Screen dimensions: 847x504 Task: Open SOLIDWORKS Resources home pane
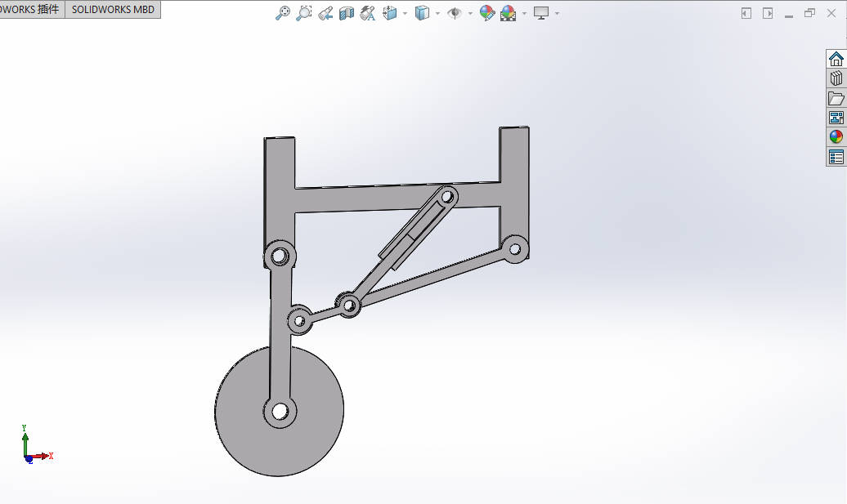[x=836, y=59]
